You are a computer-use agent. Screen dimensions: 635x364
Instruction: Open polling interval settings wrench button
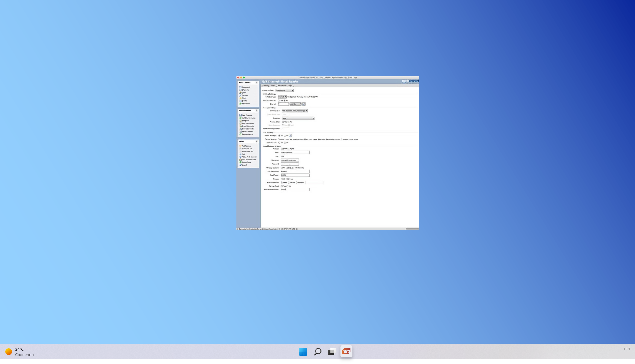coord(304,104)
